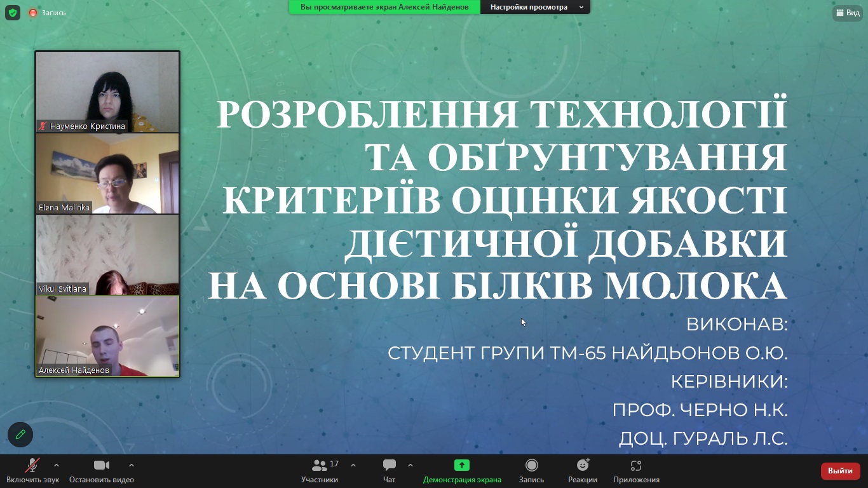Screen dimensions: 868x488
Task: Click the green encryption shield icon
Action: tap(13, 13)
